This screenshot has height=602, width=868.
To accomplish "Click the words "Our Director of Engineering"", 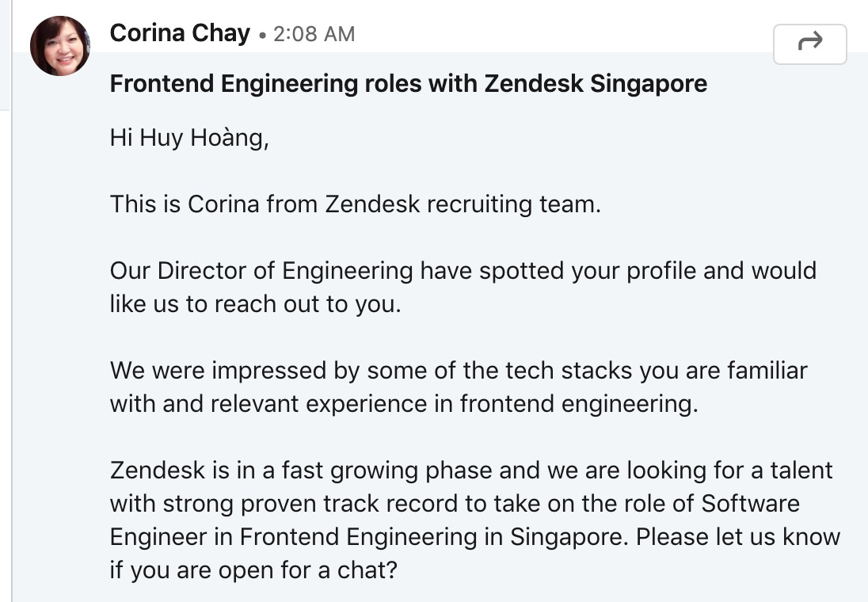I will (x=261, y=271).
